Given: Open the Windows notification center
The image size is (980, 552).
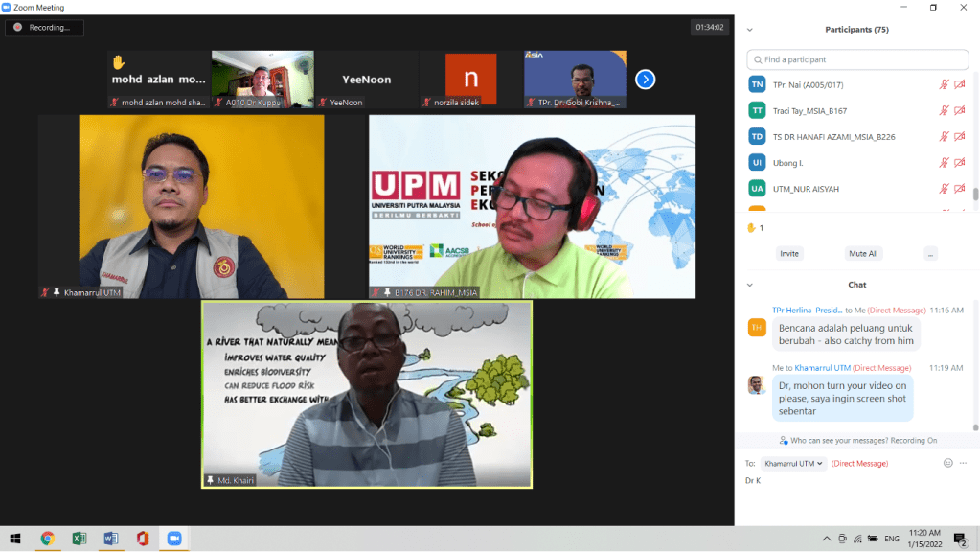Looking at the screenshot, I should point(962,539).
